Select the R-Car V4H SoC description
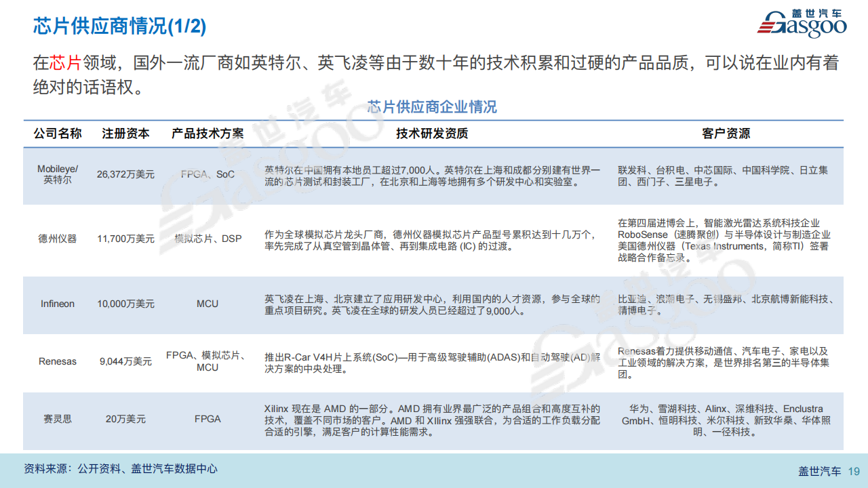Screen dimensions: 868x488 432,363
